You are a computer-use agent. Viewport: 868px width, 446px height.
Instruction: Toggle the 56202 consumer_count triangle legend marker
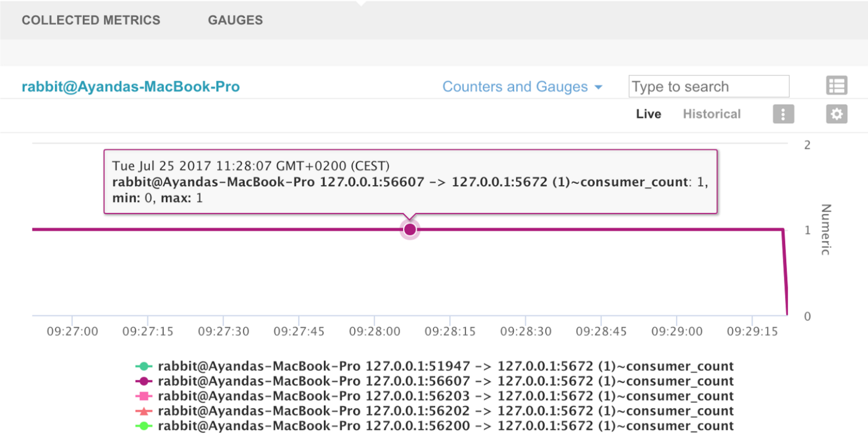[x=143, y=411]
